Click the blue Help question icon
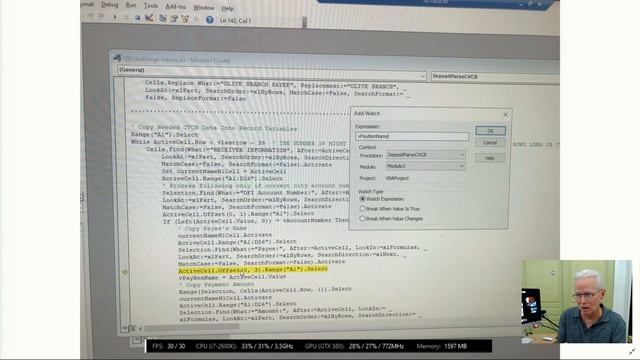 pyautogui.click(x=209, y=20)
